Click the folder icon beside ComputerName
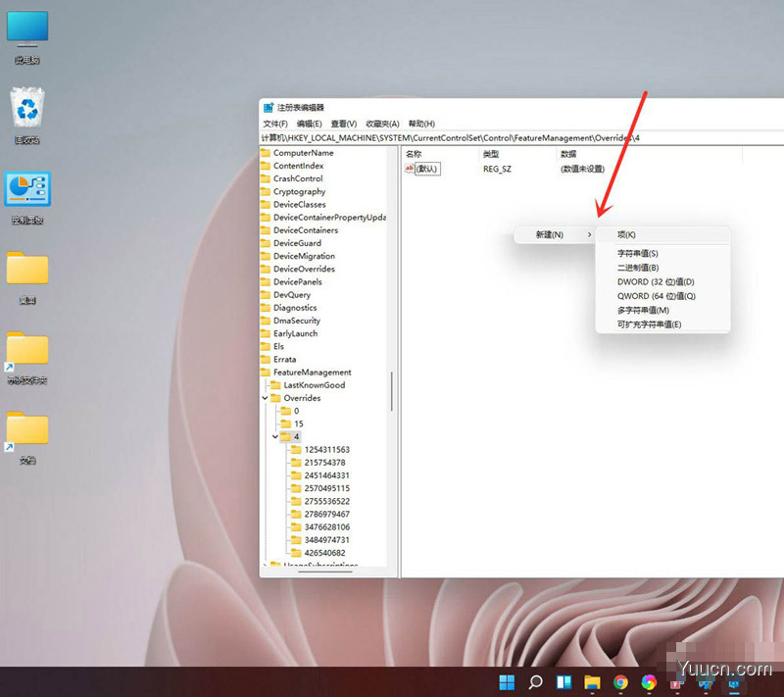784x697 pixels. pos(266,153)
